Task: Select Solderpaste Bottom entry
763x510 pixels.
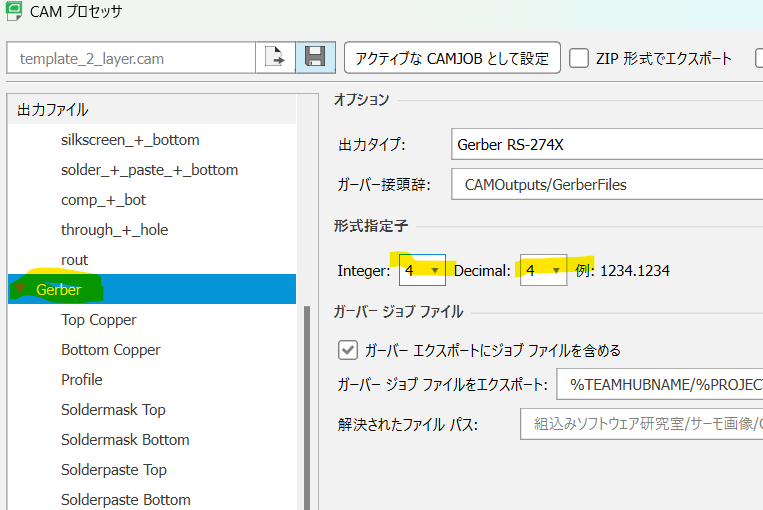Action: pyautogui.click(x=125, y=500)
